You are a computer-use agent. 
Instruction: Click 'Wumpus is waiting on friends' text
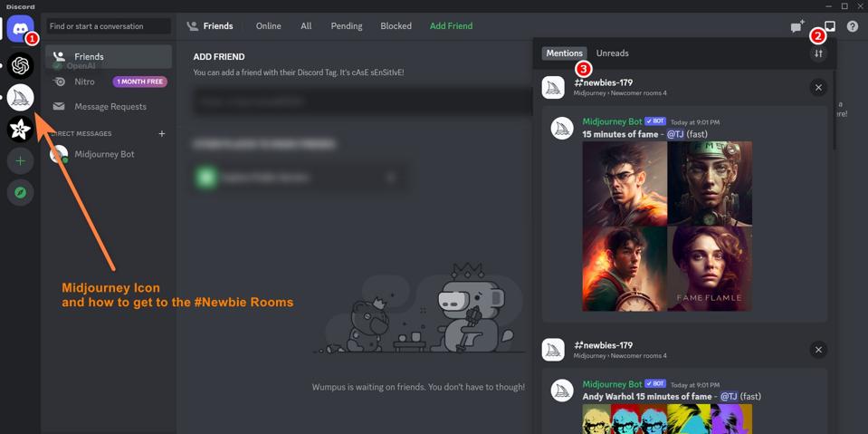pyautogui.click(x=418, y=387)
